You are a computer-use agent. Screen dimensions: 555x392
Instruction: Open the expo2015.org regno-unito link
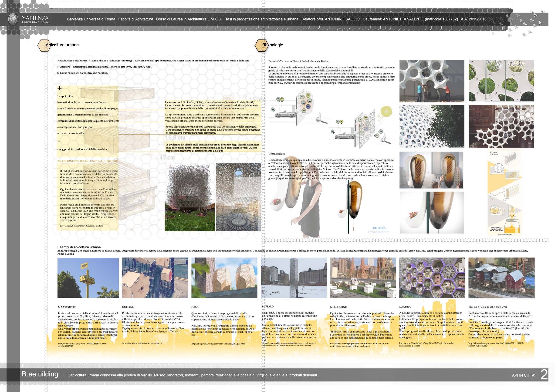(81, 226)
